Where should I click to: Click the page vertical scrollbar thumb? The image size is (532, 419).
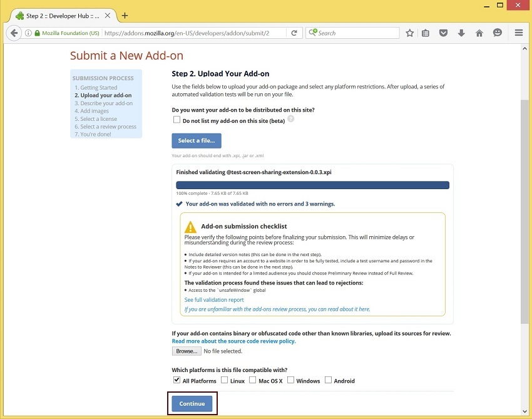(524, 212)
